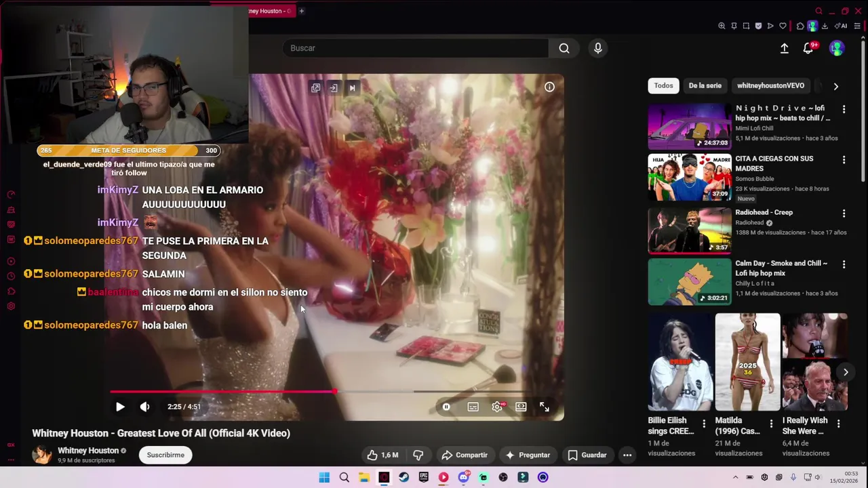Open Steam from the taskbar
Image resolution: width=868 pixels, height=488 pixels.
tap(403, 477)
